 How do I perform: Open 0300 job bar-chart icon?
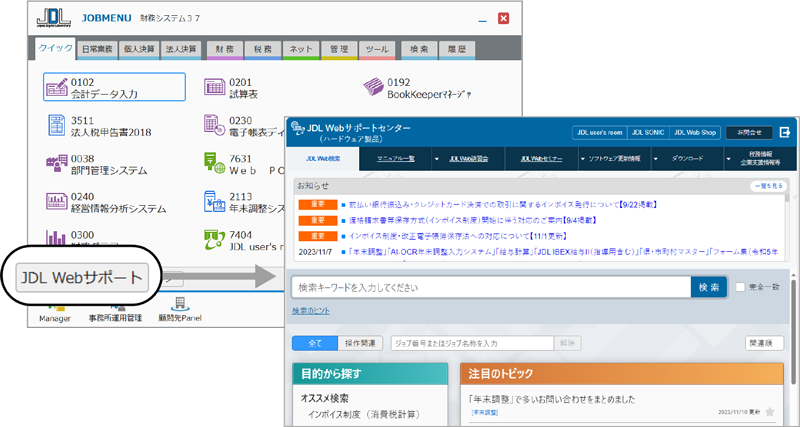point(57,237)
